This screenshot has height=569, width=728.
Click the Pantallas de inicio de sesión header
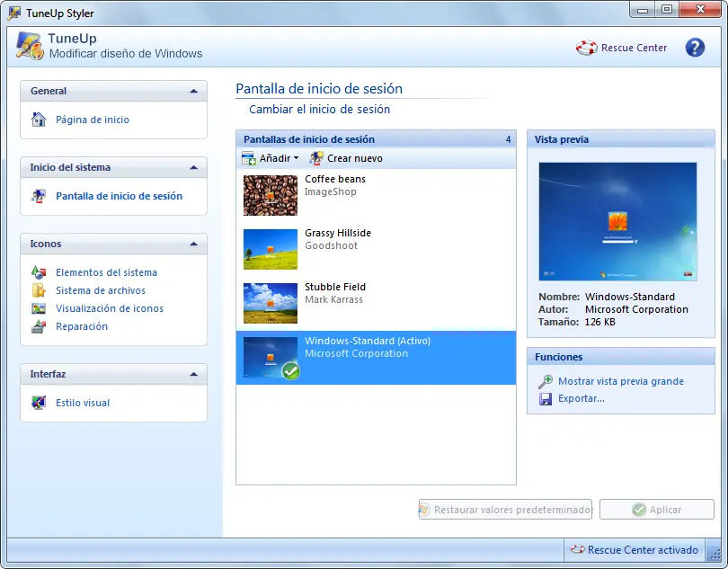point(376,139)
